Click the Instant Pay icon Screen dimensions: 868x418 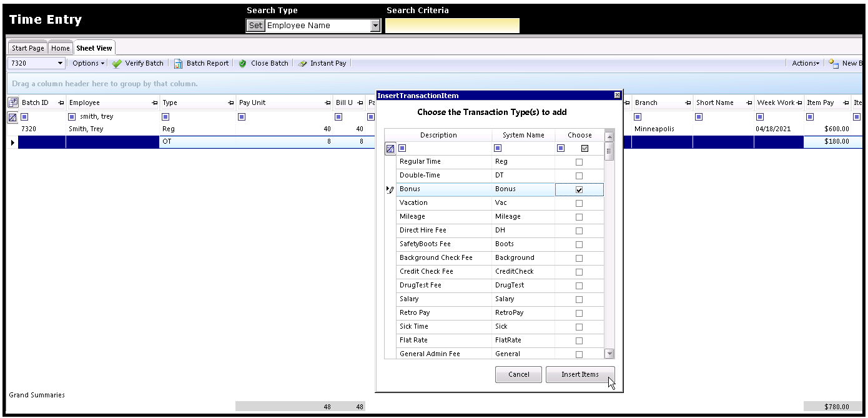coord(302,63)
